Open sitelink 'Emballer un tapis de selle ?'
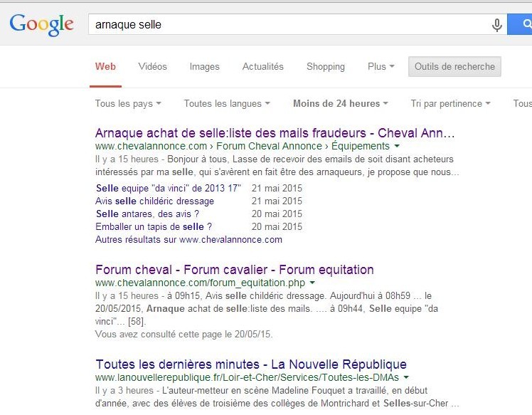Image resolution: width=532 pixels, height=415 pixels. pyautogui.click(x=154, y=227)
